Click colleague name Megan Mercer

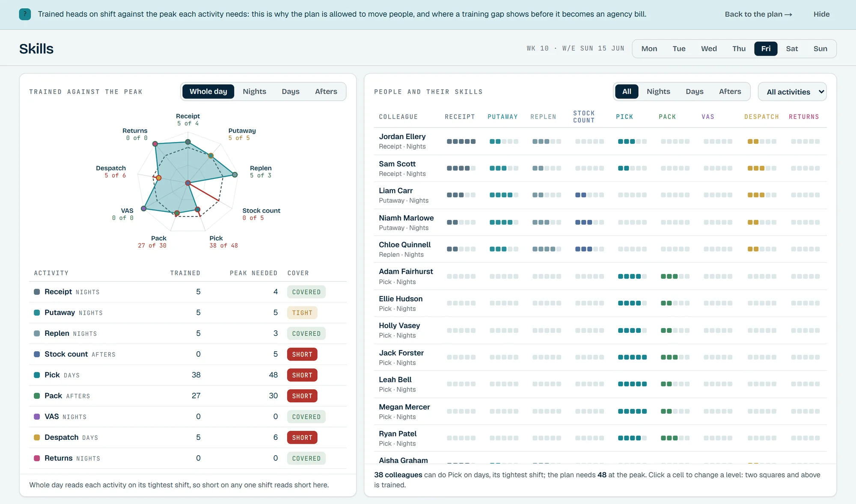click(x=404, y=407)
